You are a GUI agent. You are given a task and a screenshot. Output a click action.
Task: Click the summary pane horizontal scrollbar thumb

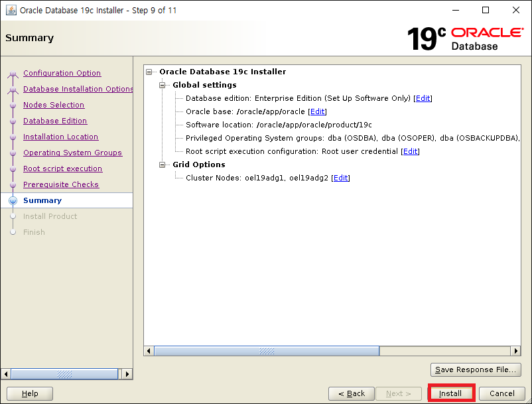tap(267, 351)
